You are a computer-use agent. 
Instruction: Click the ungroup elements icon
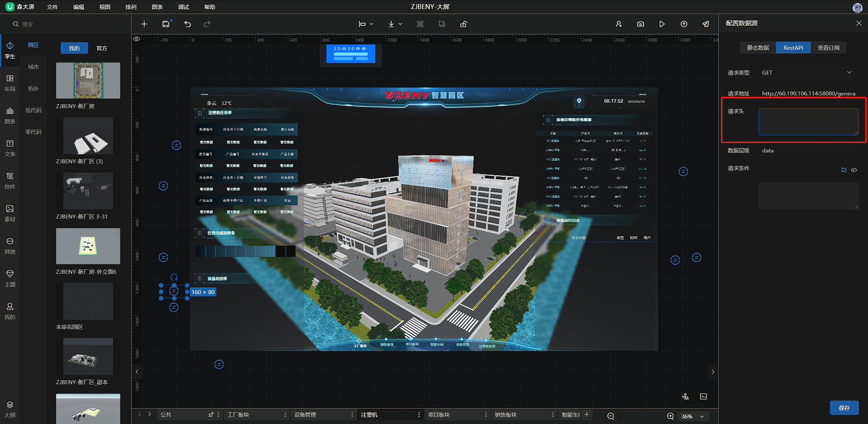(x=442, y=24)
